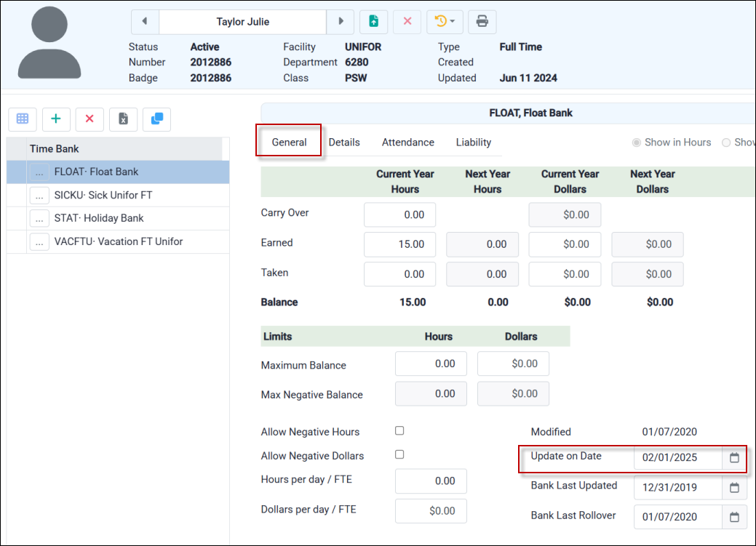Delete time bank with red X icon

click(89, 119)
